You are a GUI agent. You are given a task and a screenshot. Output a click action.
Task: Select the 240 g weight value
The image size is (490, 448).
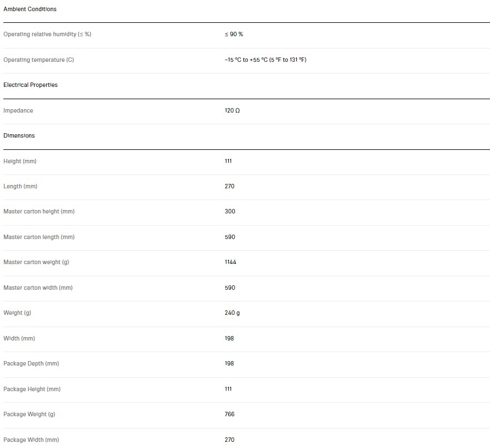(x=232, y=313)
